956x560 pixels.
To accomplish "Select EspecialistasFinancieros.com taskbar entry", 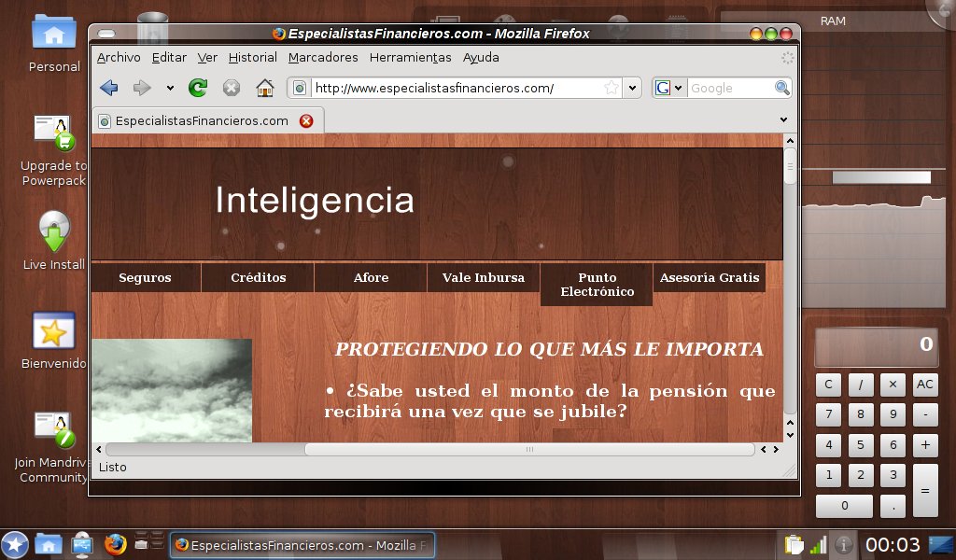I will coord(303,545).
